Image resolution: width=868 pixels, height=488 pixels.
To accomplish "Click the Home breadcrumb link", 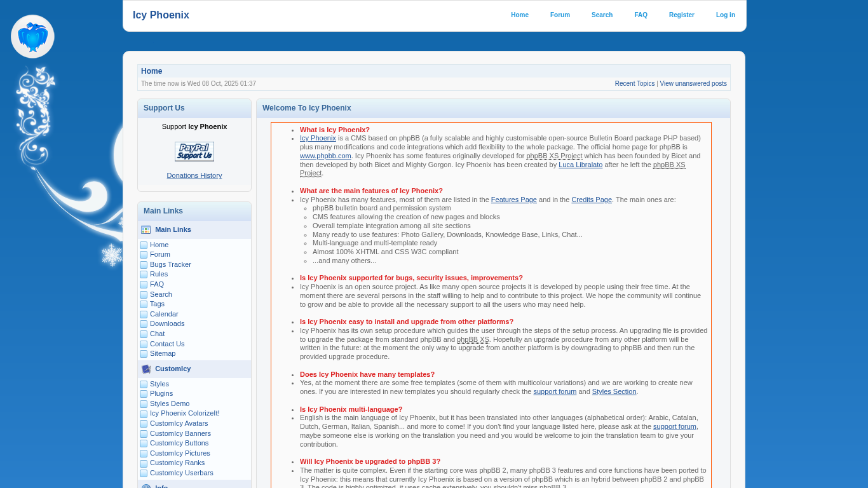I will (151, 71).
